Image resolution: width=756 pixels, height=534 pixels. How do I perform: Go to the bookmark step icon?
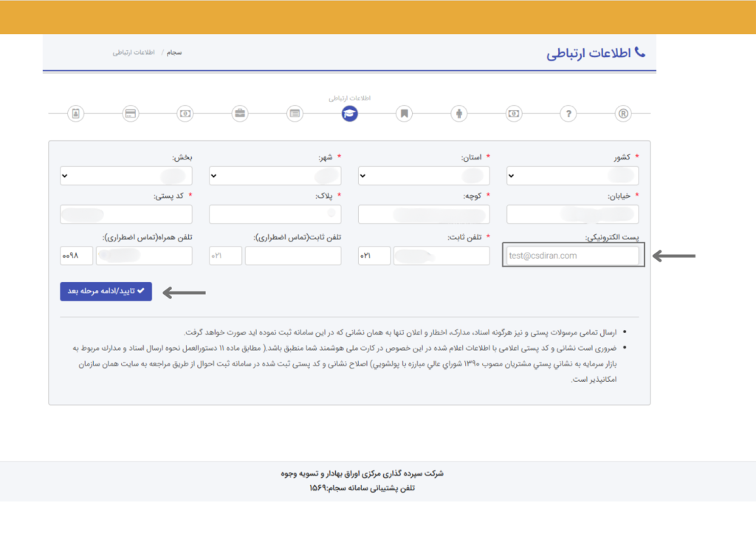pyautogui.click(x=404, y=114)
